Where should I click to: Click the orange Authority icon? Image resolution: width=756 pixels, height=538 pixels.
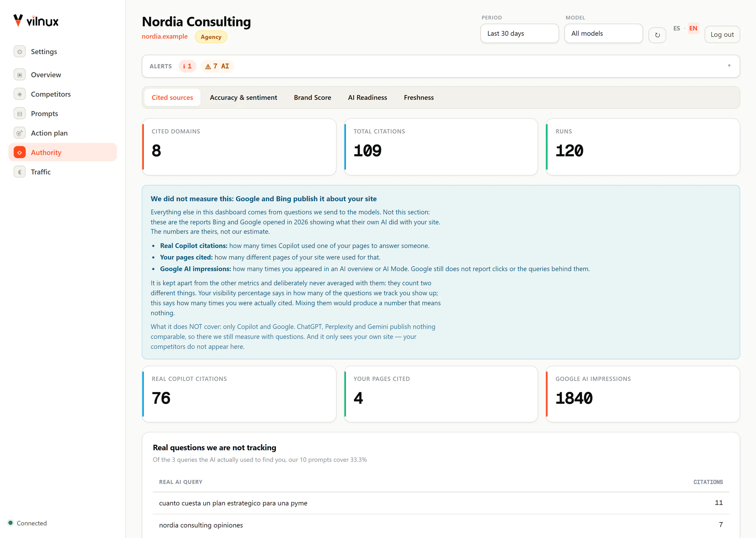click(19, 152)
